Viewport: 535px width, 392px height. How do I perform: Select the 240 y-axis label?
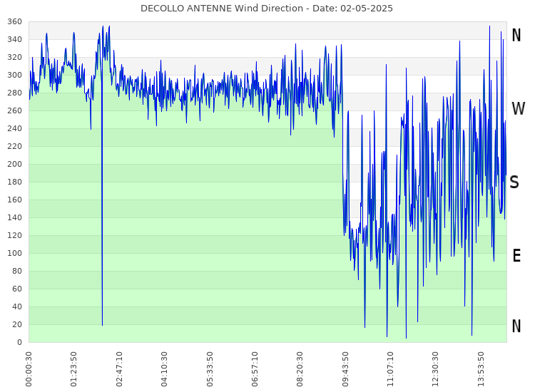[15, 128]
